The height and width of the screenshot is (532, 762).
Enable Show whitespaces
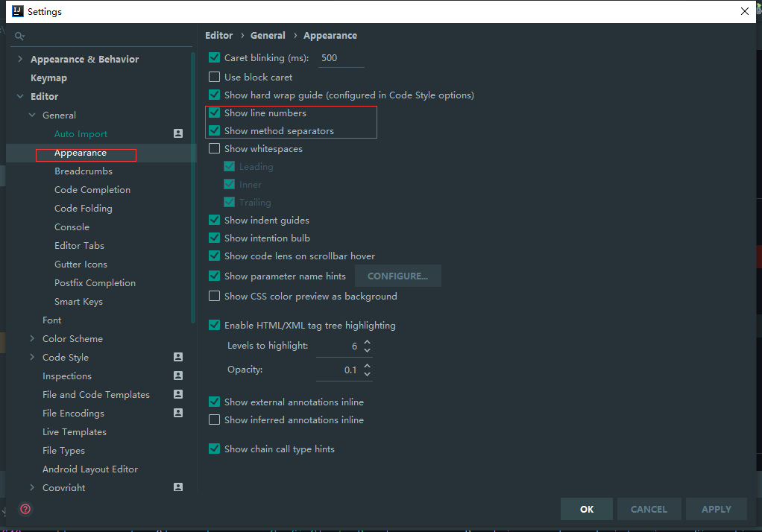(x=214, y=149)
